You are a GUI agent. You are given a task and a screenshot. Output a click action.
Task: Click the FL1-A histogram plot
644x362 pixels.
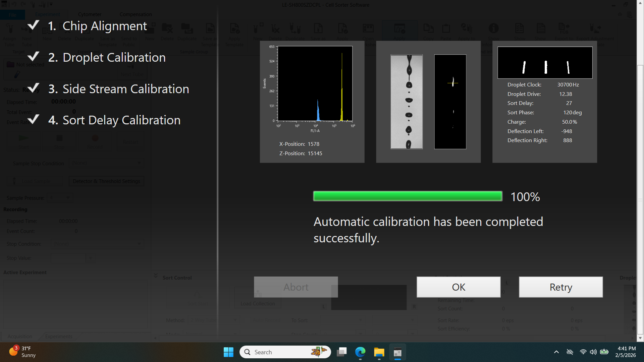coord(315,84)
